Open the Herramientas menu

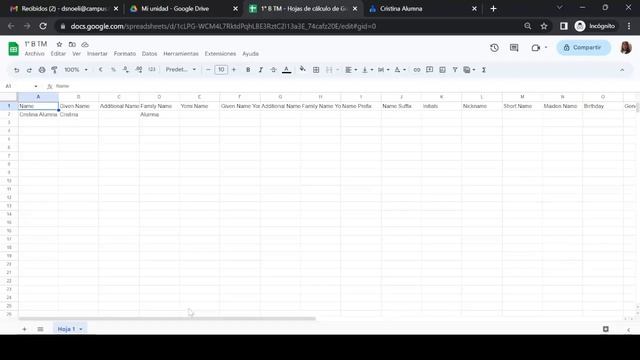(181, 54)
